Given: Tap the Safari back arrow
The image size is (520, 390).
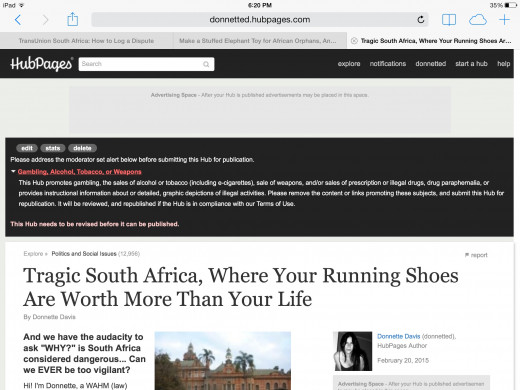Looking at the screenshot, I should click(18, 20).
